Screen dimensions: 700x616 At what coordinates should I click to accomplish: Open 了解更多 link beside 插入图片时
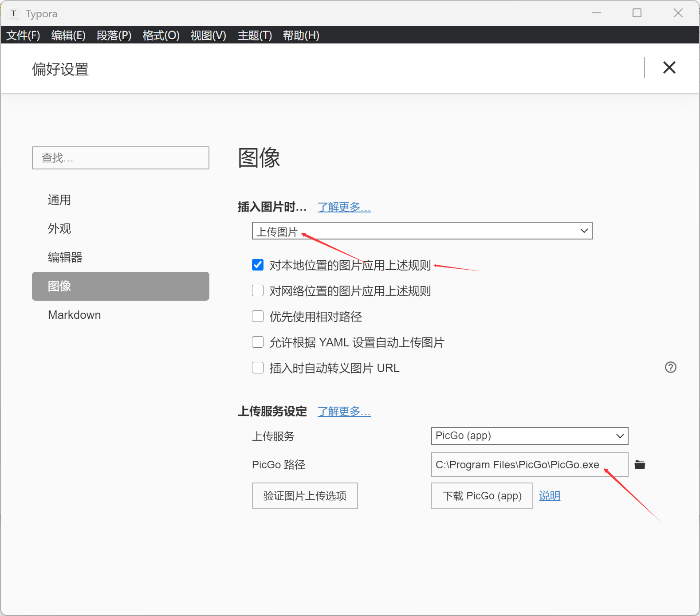344,207
